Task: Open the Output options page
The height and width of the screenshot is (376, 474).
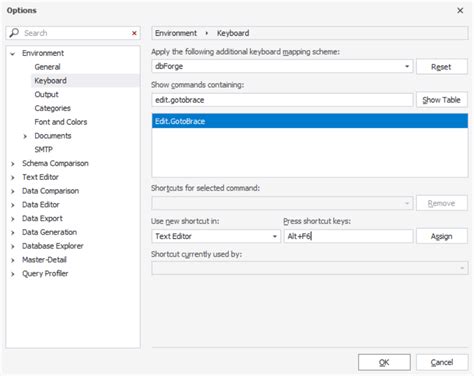Action: tap(46, 94)
